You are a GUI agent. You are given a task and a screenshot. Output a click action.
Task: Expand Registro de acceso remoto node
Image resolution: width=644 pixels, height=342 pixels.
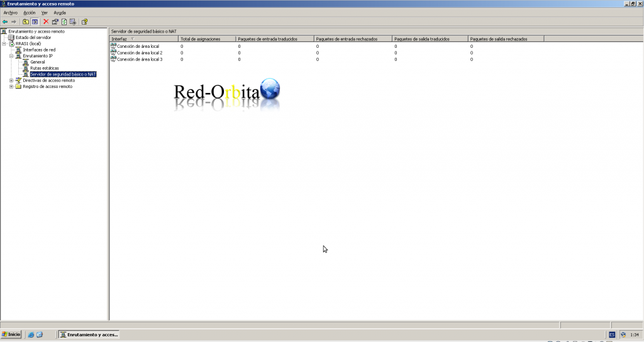11,87
